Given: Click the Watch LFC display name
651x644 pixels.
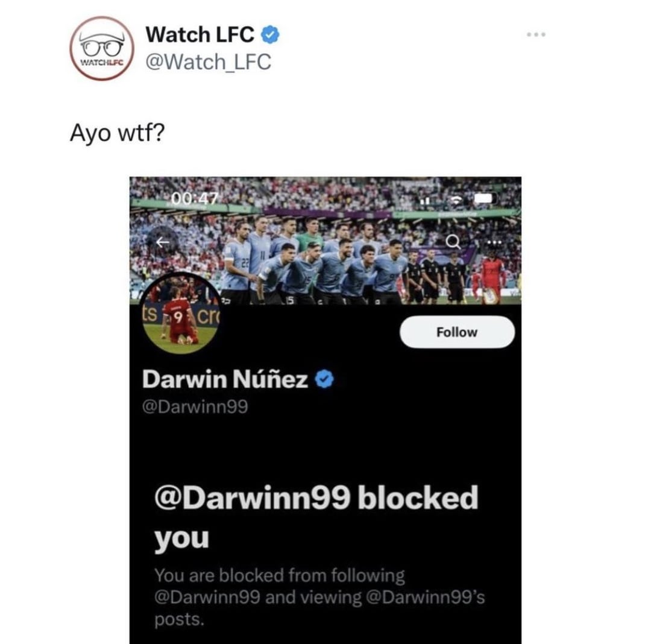Looking at the screenshot, I should point(200,34).
